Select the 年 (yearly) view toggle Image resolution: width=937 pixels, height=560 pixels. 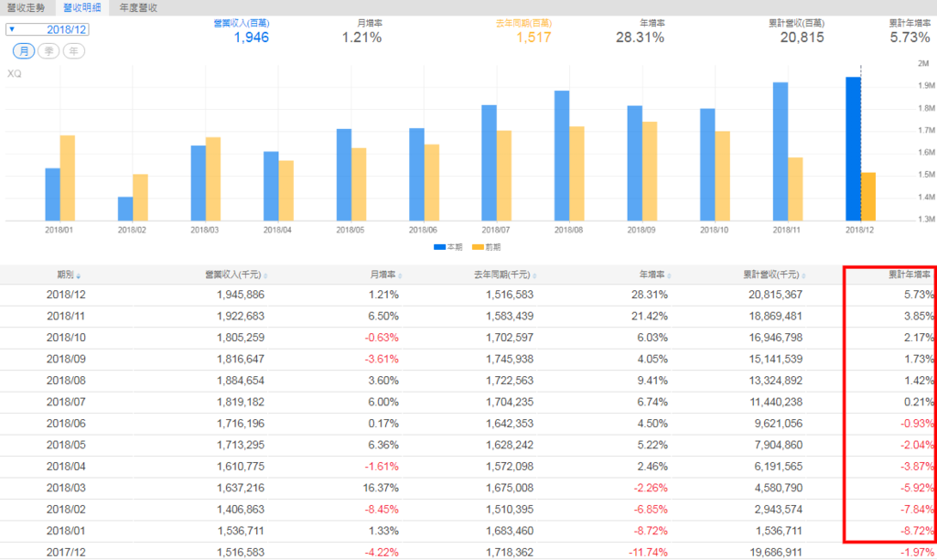tap(74, 51)
